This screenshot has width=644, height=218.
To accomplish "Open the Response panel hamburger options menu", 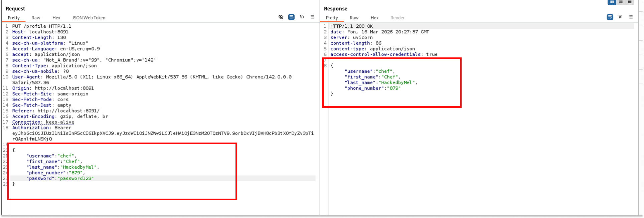I will (x=631, y=17).
